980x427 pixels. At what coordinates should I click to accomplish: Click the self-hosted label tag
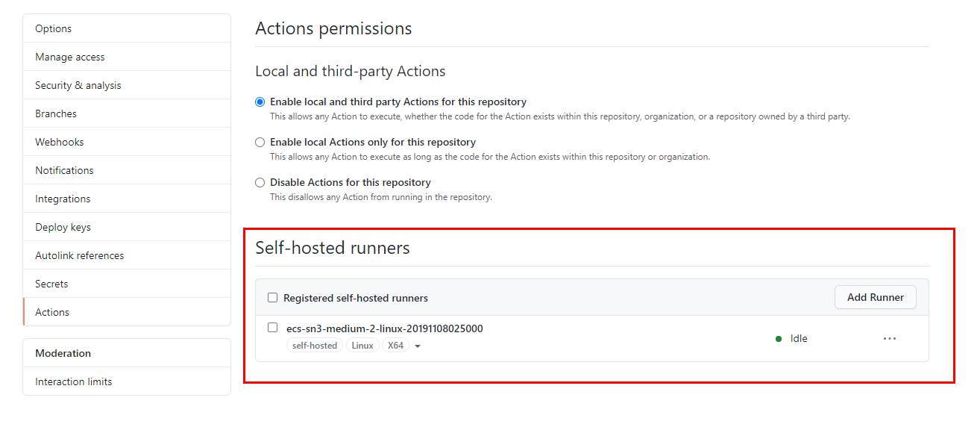[x=314, y=346]
